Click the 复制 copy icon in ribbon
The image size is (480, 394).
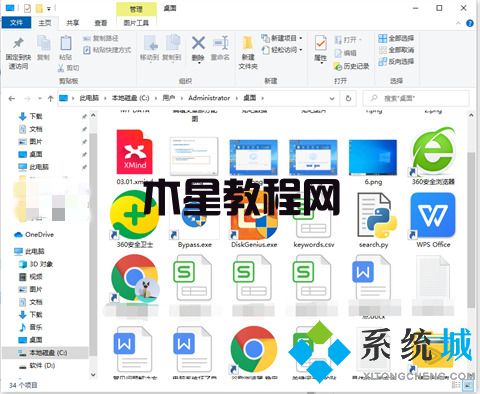pyautogui.click(x=43, y=48)
